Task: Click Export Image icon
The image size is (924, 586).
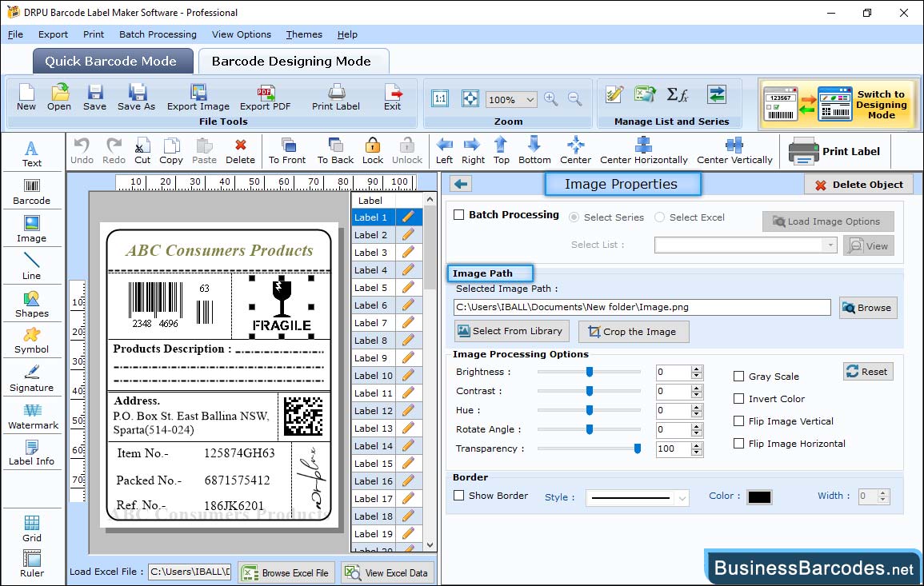Action: pos(198,98)
